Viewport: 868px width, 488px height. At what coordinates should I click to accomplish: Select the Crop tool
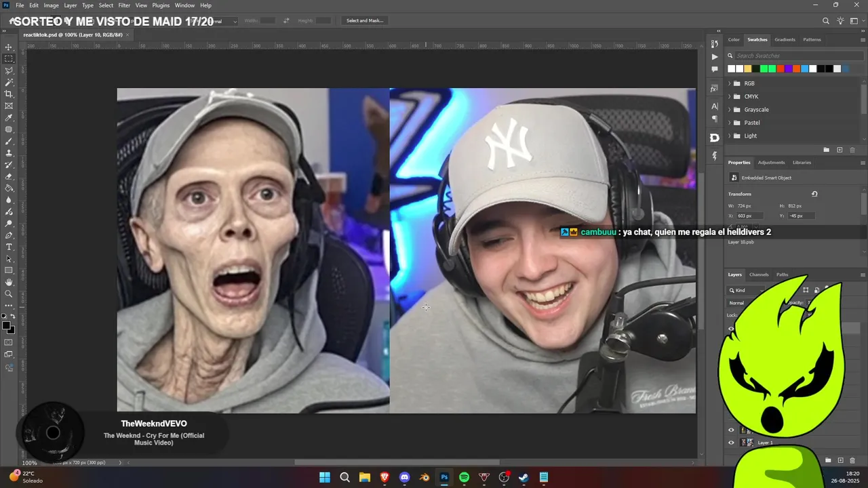pyautogui.click(x=9, y=94)
